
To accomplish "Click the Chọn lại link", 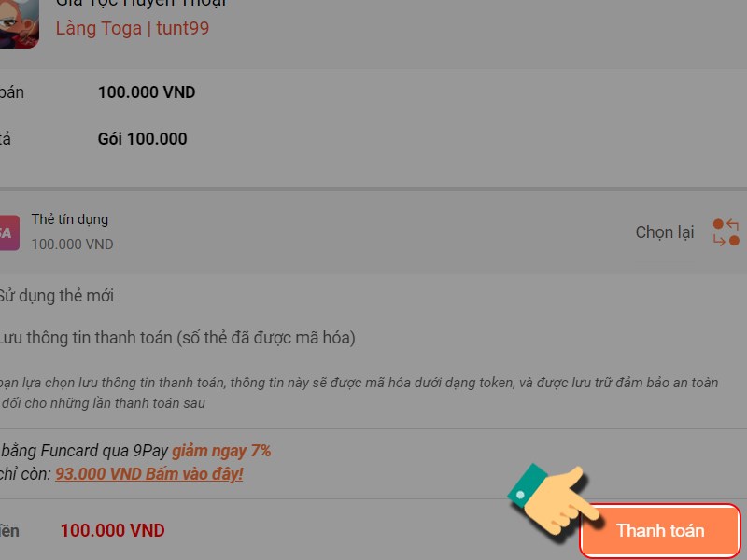I will tap(665, 232).
